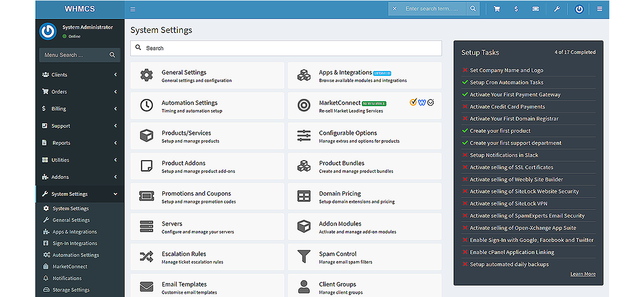Expand the Billing sidebar menu

[80, 109]
